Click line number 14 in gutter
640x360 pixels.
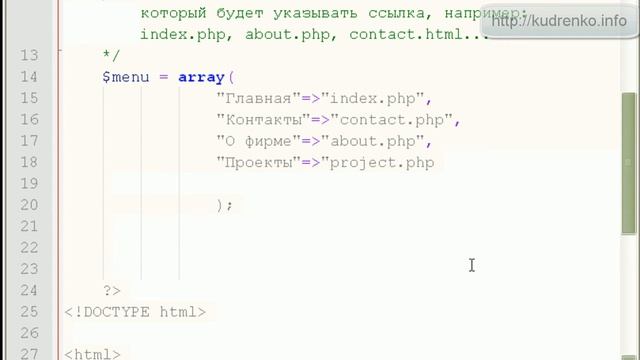pos(29,77)
